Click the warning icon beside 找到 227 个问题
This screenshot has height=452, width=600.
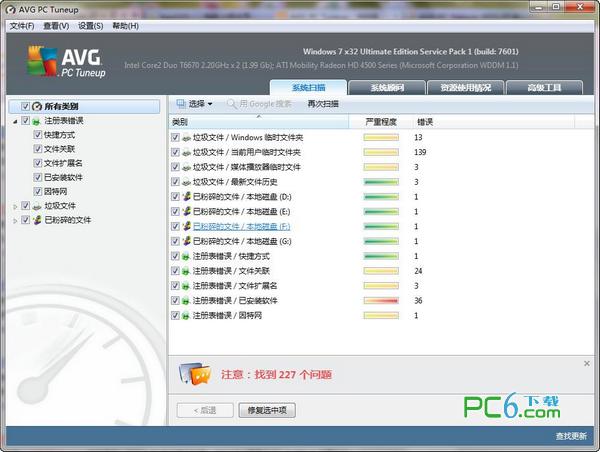[195, 374]
